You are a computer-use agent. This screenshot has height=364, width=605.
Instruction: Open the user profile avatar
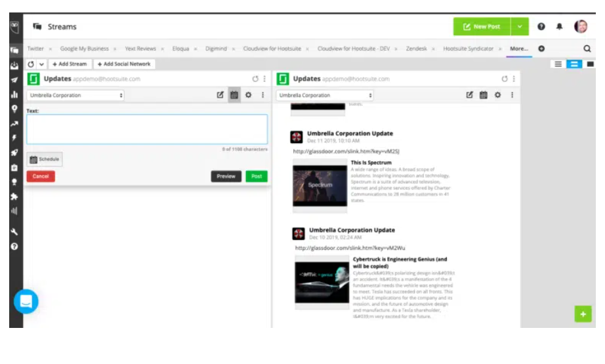tap(581, 27)
